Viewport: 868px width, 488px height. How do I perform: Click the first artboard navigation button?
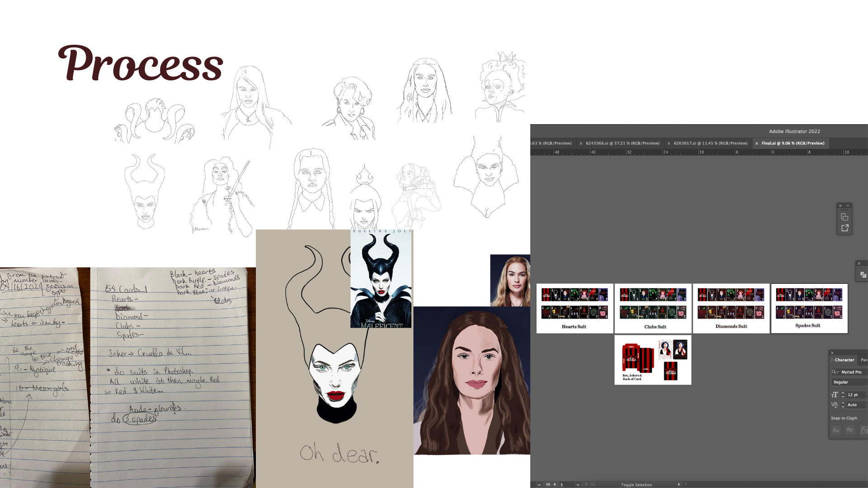coord(548,484)
